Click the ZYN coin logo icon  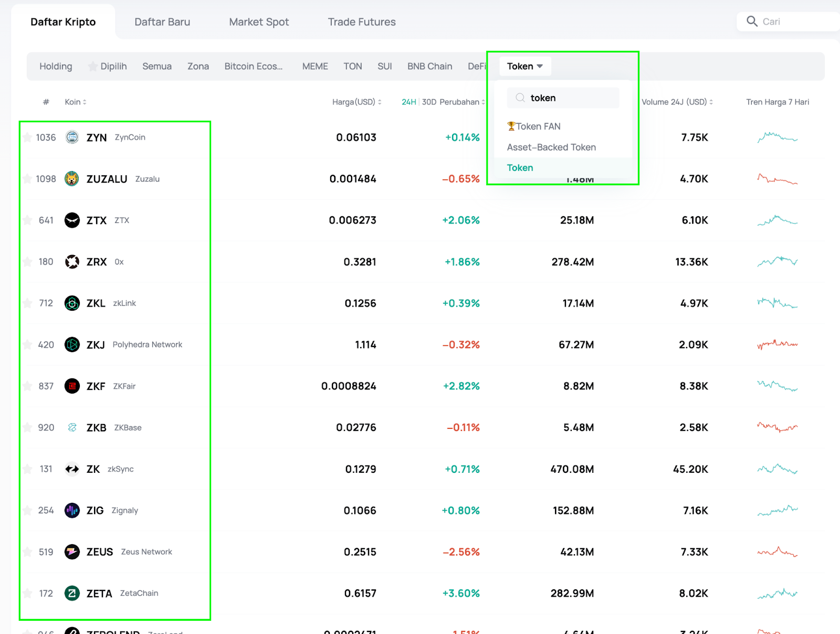pos(72,138)
